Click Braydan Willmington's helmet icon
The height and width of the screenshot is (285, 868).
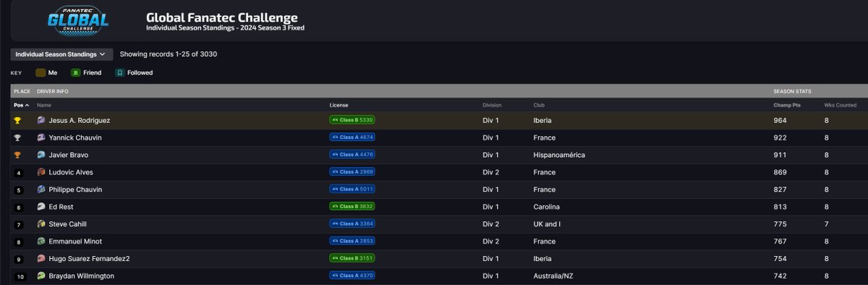(41, 276)
